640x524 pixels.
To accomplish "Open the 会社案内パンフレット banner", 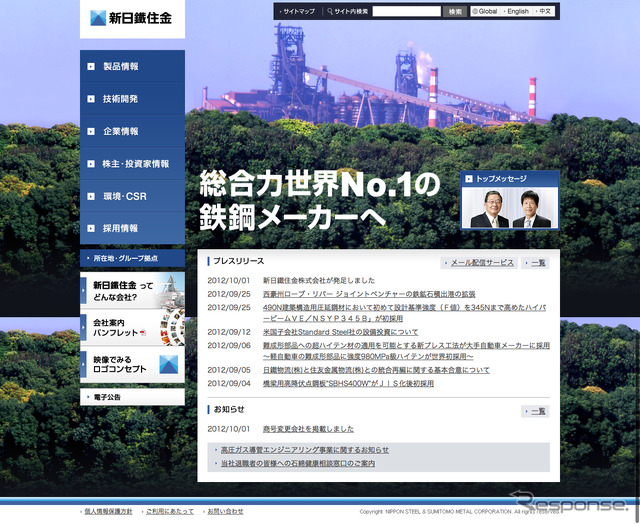I will pyautogui.click(x=132, y=327).
